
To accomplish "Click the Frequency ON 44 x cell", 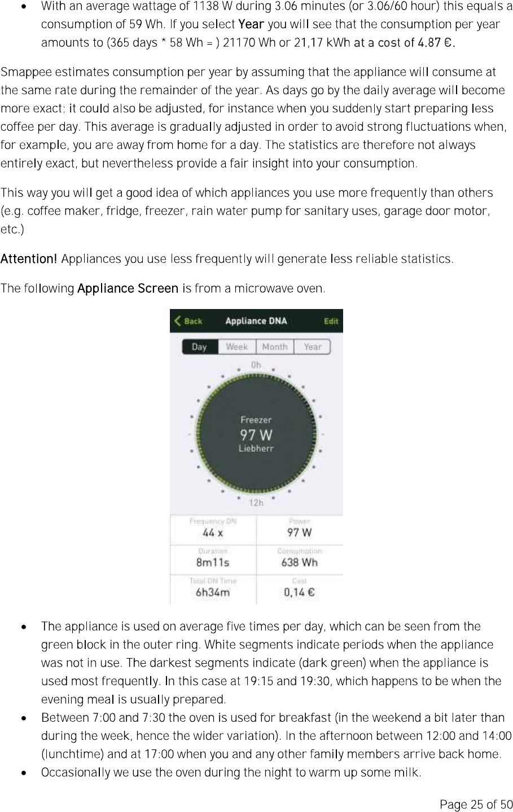I will 213,529.
